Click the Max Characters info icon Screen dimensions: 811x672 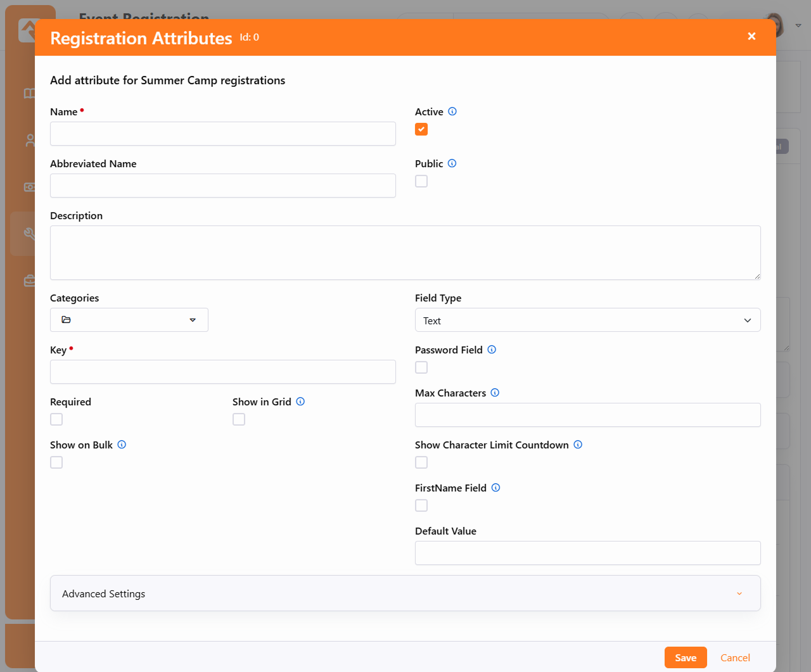coord(495,393)
